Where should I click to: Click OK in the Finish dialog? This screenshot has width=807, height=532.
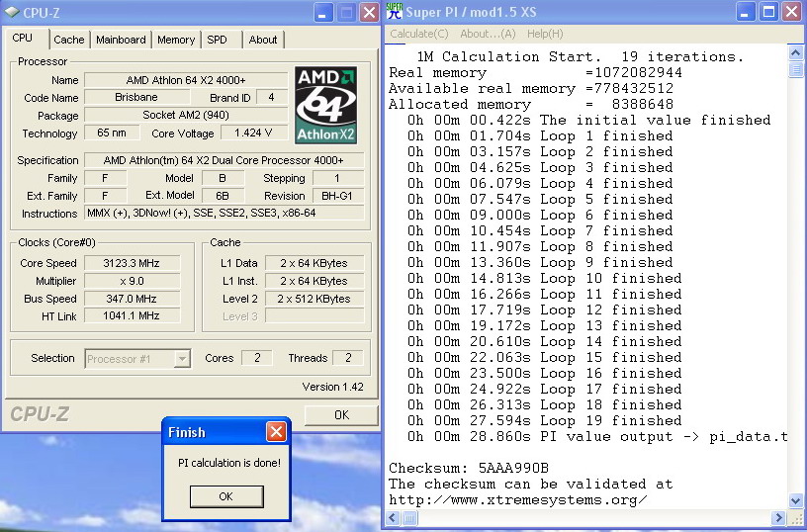pos(226,496)
